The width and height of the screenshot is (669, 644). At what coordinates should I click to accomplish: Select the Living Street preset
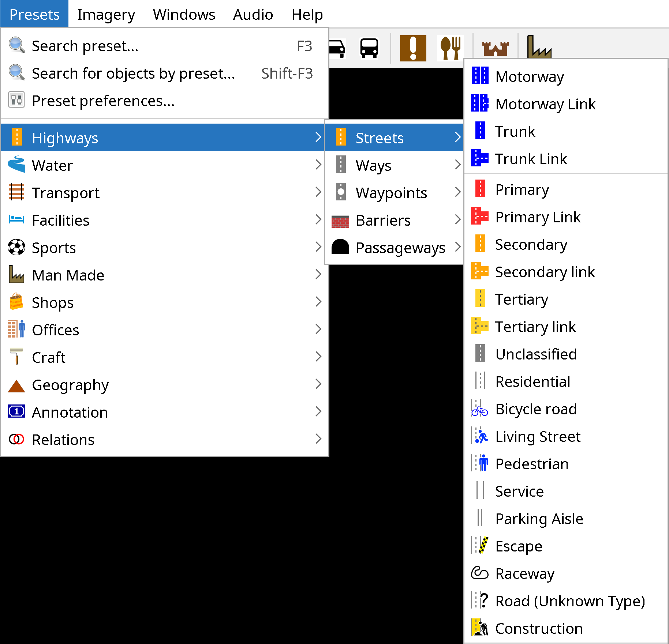[538, 437]
